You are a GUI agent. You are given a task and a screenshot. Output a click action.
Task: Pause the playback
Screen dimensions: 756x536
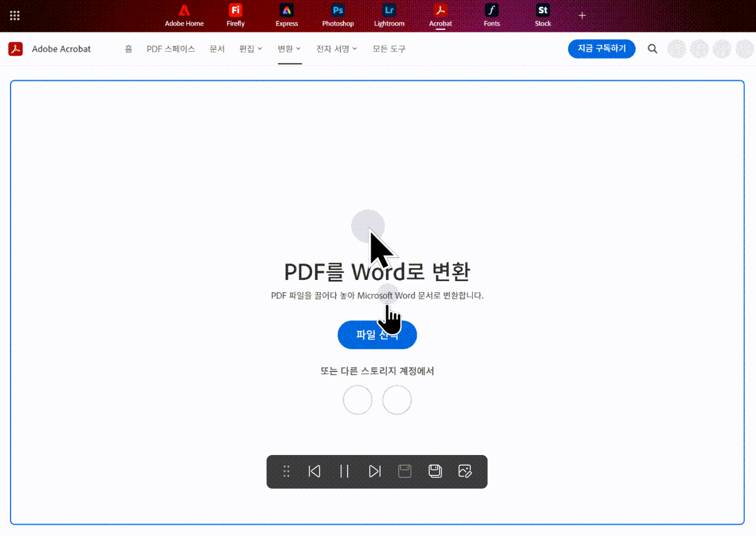tap(344, 471)
